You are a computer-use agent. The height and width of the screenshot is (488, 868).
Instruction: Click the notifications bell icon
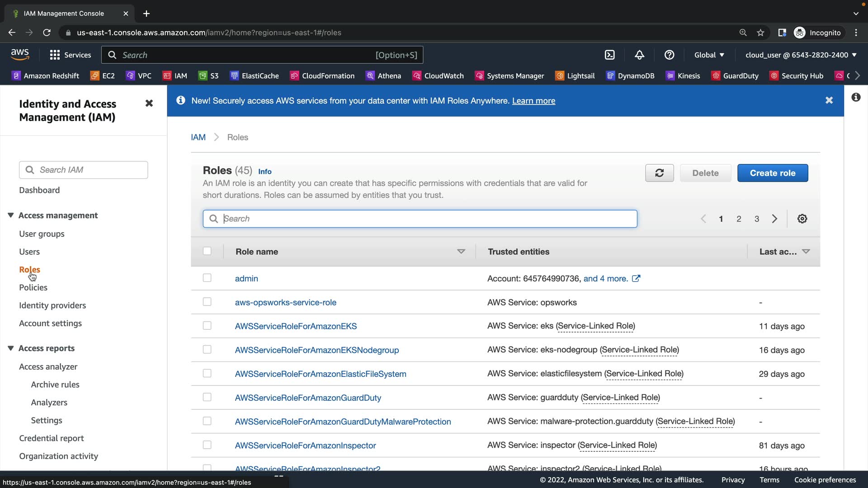(x=639, y=55)
